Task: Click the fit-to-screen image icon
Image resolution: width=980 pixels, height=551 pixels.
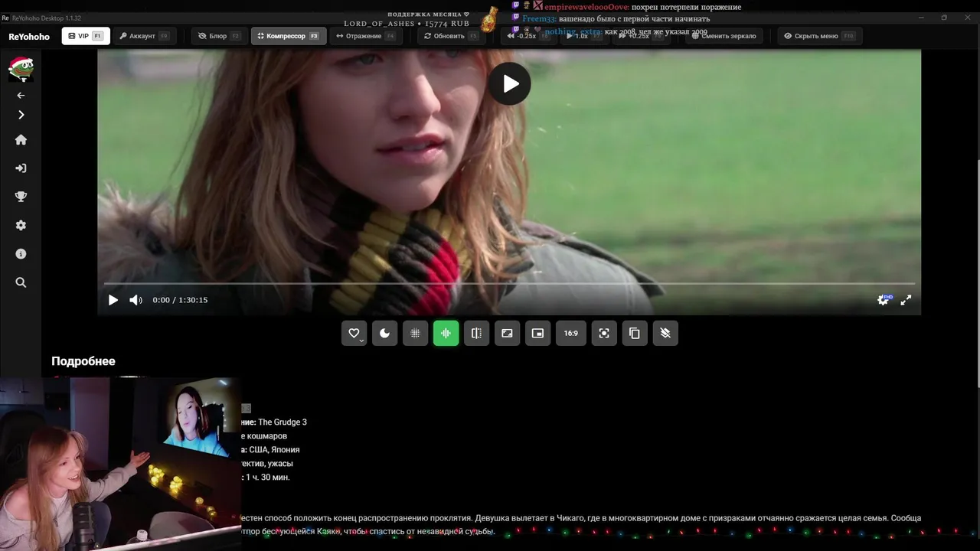Action: tap(507, 333)
